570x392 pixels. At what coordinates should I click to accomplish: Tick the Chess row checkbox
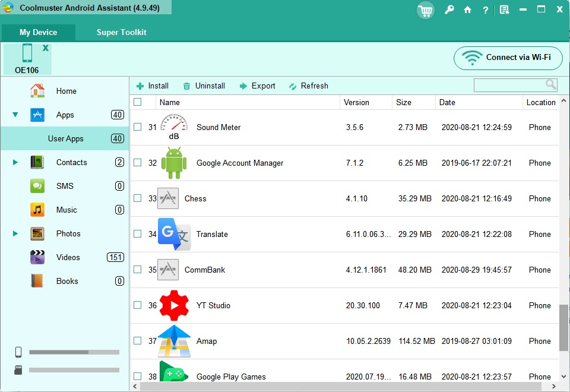137,198
